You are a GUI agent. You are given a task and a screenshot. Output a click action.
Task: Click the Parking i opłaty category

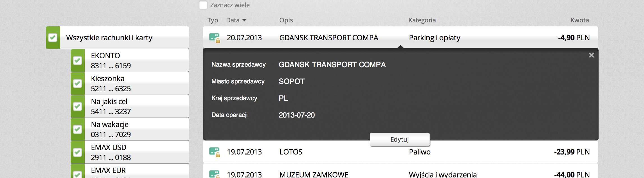click(434, 38)
